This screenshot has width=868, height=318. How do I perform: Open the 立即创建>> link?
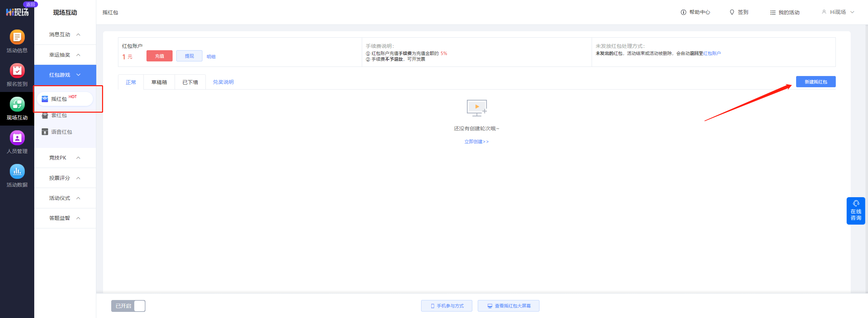coord(476,142)
